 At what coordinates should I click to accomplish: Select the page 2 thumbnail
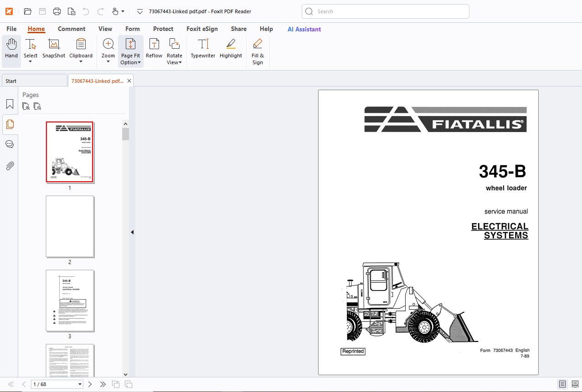point(70,226)
